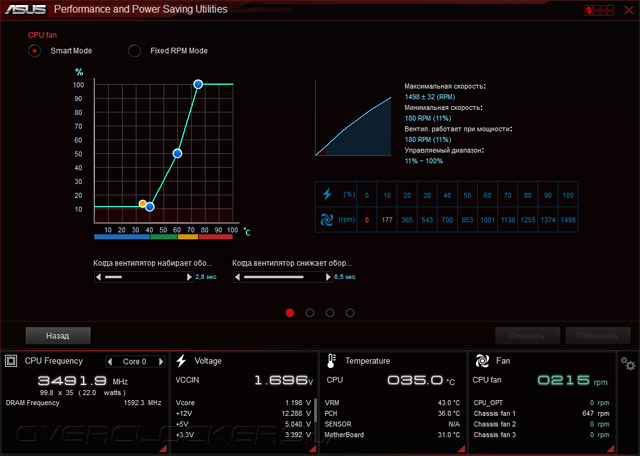Select next core right arrow
This screenshot has width=640, height=456.
[x=161, y=361]
